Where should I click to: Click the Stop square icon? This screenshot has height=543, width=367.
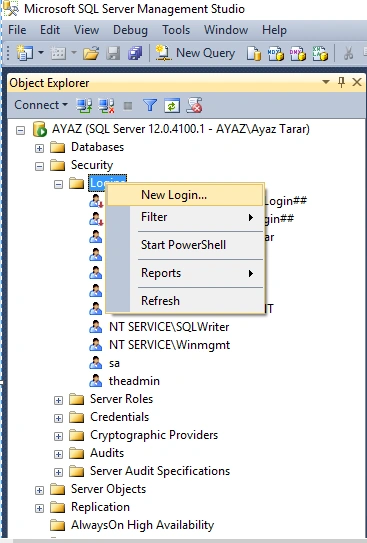pos(128,106)
